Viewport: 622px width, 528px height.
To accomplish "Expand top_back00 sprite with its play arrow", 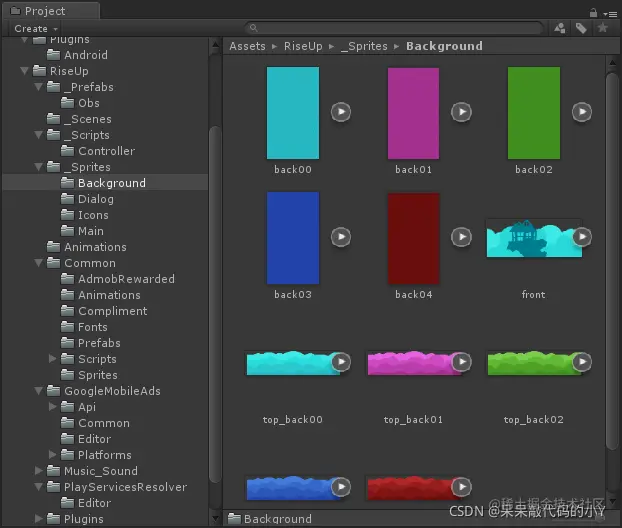I will (341, 362).
